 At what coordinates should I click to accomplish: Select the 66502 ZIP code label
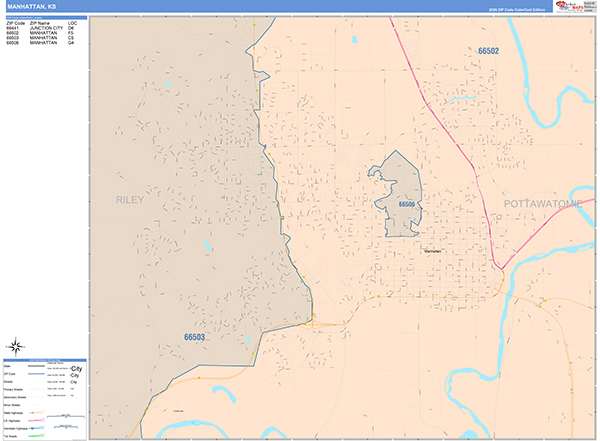[x=489, y=51]
